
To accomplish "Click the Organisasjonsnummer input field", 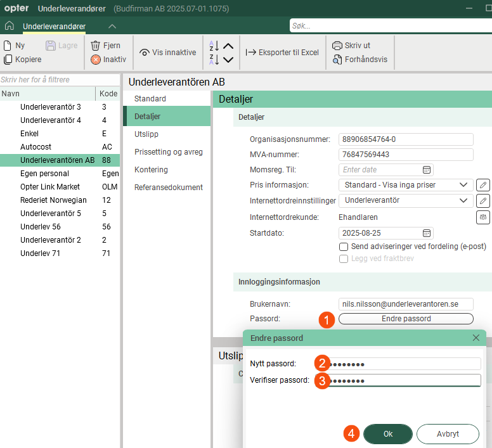I will pyautogui.click(x=406, y=139).
